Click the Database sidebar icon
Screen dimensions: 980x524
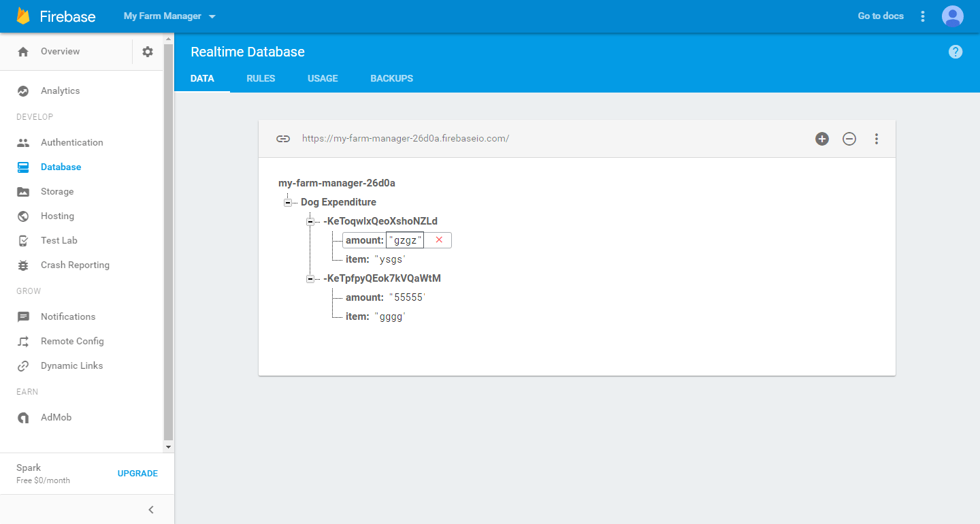coord(23,167)
